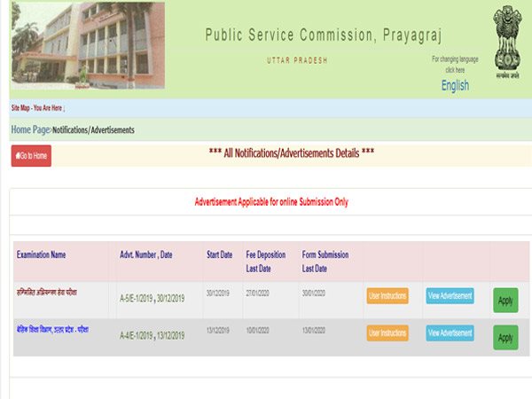Open User Instructions for advt A-5/E-1/2019
This screenshot has height=399, width=532.
click(387, 296)
